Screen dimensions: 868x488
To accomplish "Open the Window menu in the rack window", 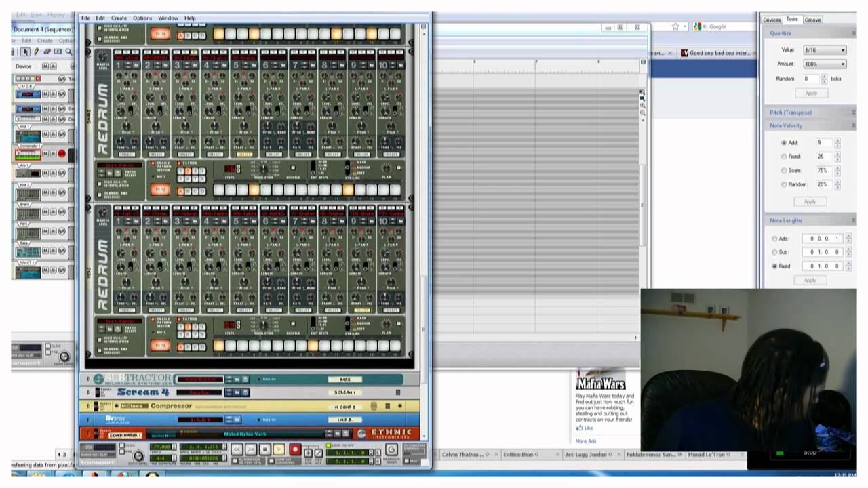I will (168, 18).
